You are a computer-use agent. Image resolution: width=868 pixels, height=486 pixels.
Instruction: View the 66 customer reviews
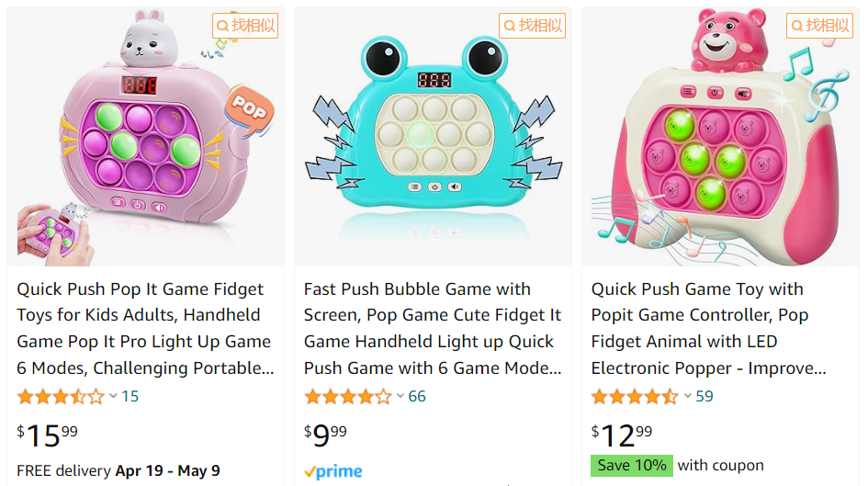(417, 396)
